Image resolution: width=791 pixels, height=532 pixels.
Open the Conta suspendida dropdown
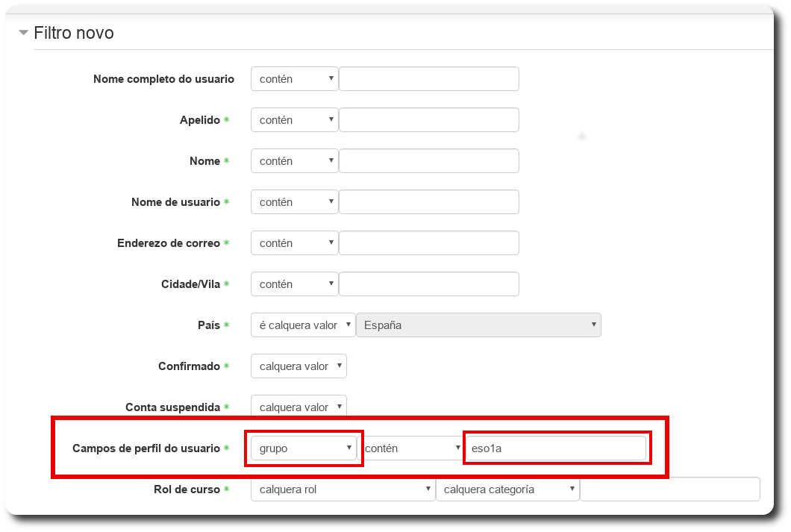(298, 407)
